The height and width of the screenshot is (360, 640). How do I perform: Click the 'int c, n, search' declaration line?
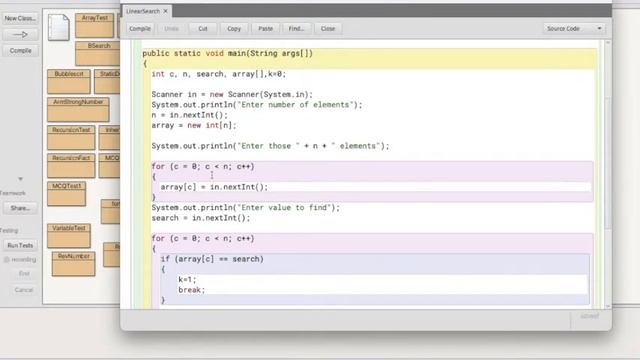tap(219, 74)
